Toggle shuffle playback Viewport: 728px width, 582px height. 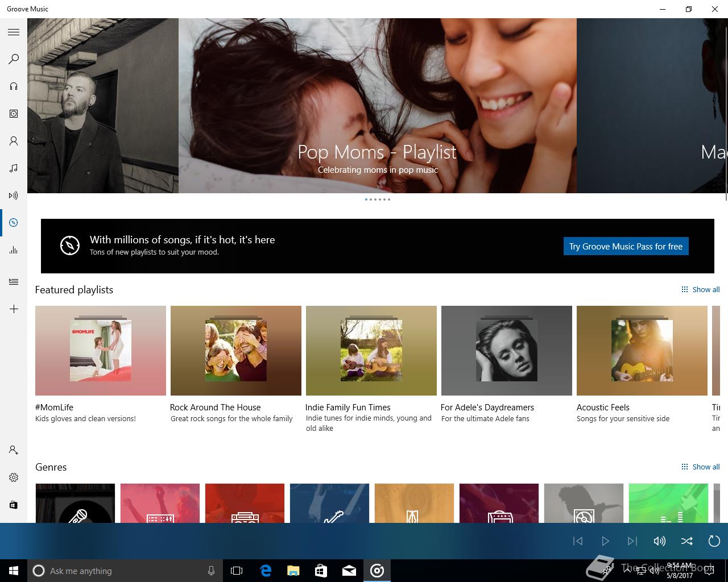coord(687,541)
